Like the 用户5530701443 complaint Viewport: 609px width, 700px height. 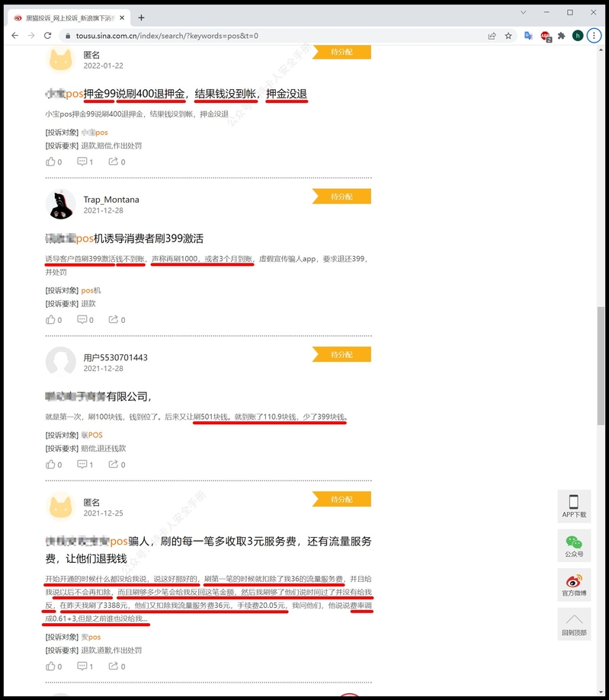coord(53,465)
